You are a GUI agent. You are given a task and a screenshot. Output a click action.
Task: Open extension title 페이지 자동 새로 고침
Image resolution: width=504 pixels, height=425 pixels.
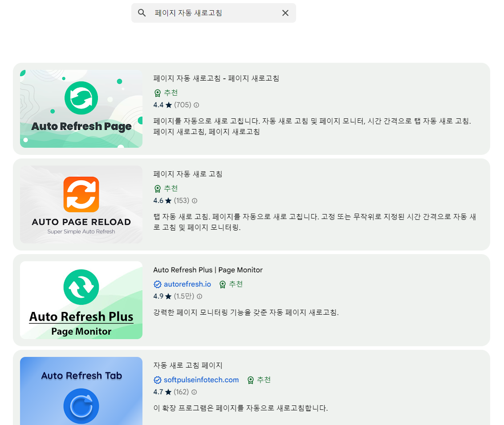(188, 174)
